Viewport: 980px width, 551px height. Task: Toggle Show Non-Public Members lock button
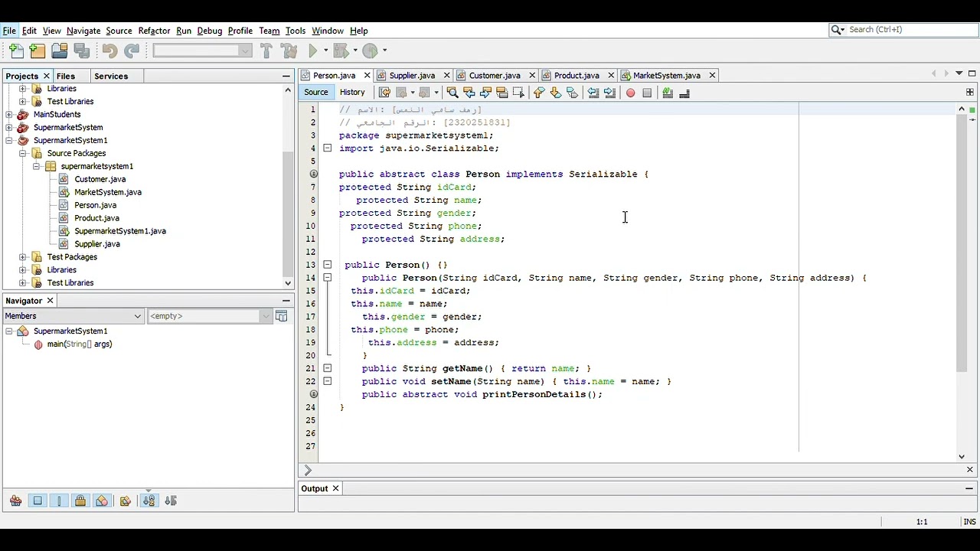pyautogui.click(x=80, y=500)
